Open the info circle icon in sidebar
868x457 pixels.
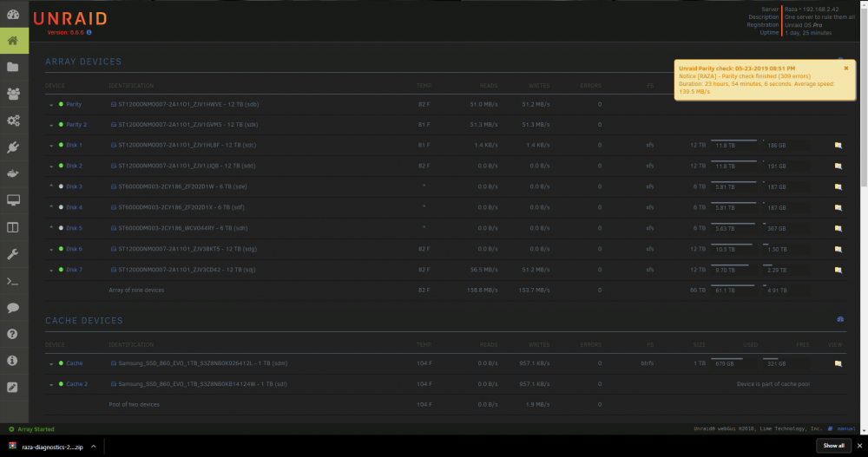click(x=13, y=360)
